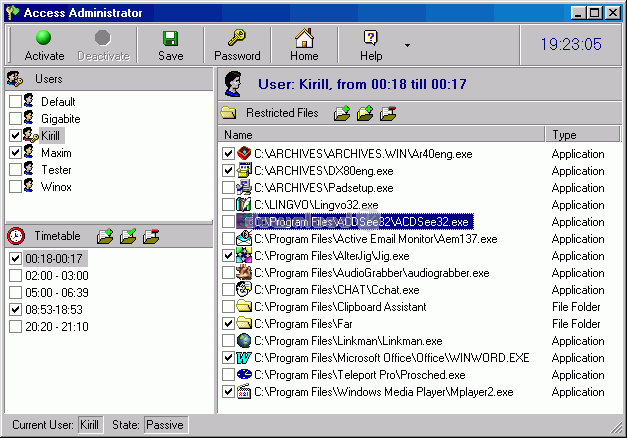The image size is (627, 438).
Task: Check the Lingvo32.exe restriction checkbox
Action: [228, 205]
